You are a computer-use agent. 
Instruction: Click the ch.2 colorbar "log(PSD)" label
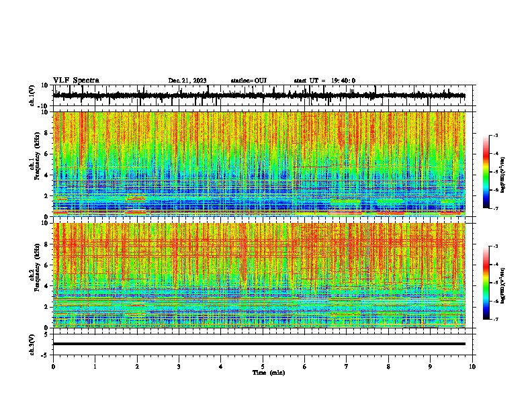(503, 285)
